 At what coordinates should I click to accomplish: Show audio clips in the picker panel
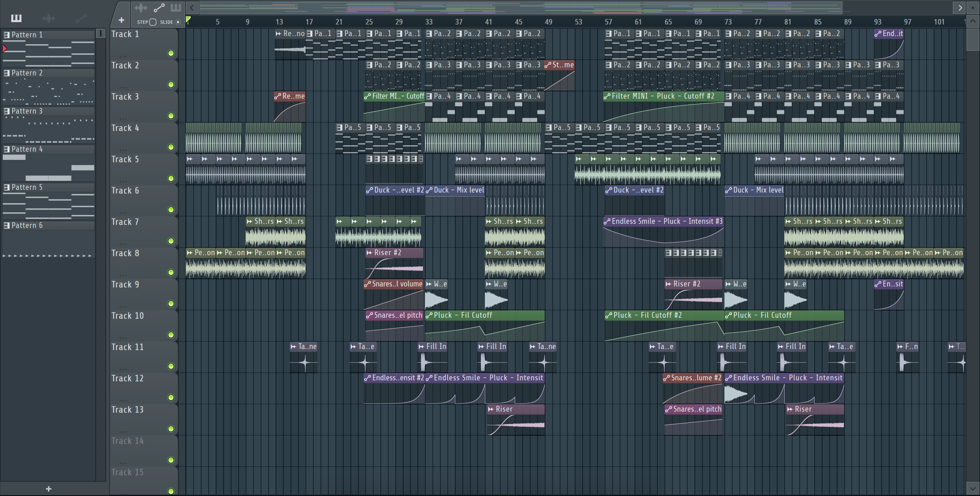pyautogui.click(x=49, y=18)
